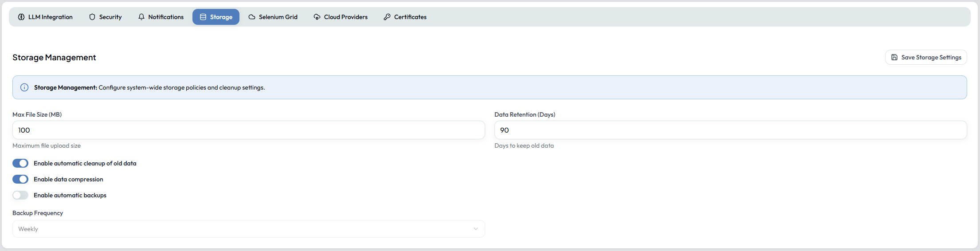
Task: Click the floppy disk save icon
Action: pyautogui.click(x=894, y=57)
